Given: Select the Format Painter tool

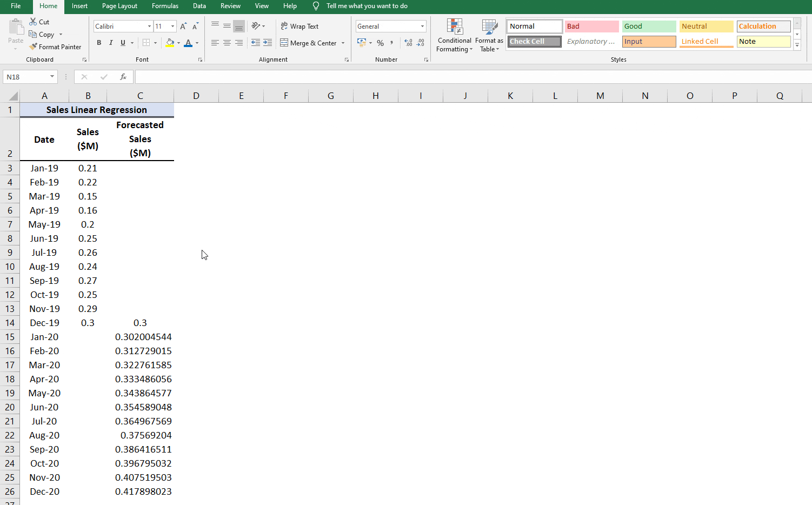Looking at the screenshot, I should (56, 46).
